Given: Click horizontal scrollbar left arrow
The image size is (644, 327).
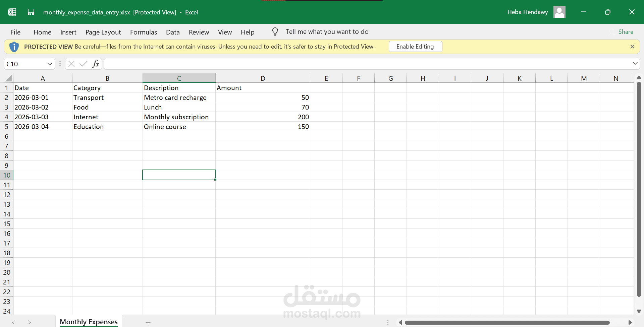Looking at the screenshot, I should click(x=400, y=322).
